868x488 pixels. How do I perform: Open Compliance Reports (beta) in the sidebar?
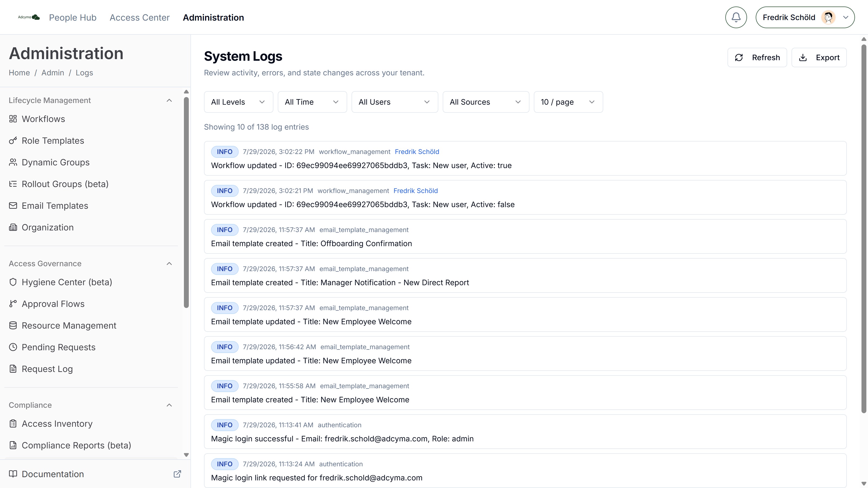pyautogui.click(x=91, y=445)
